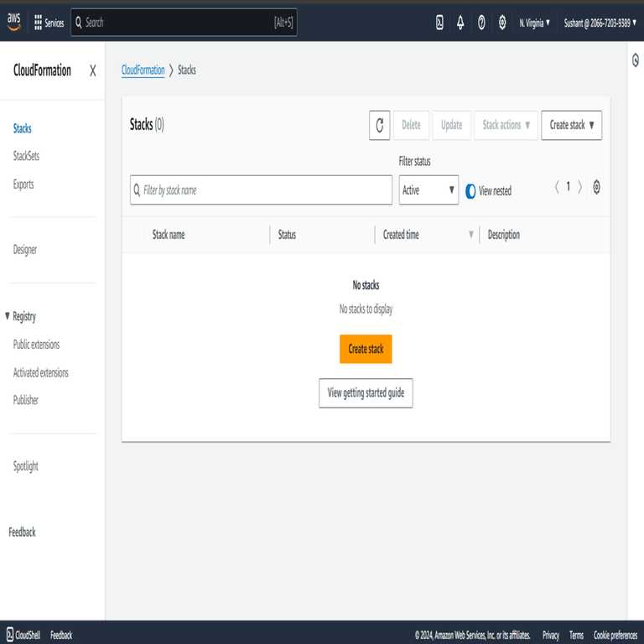Select Stacks in the sidebar
The height and width of the screenshot is (644, 644).
pyautogui.click(x=22, y=128)
